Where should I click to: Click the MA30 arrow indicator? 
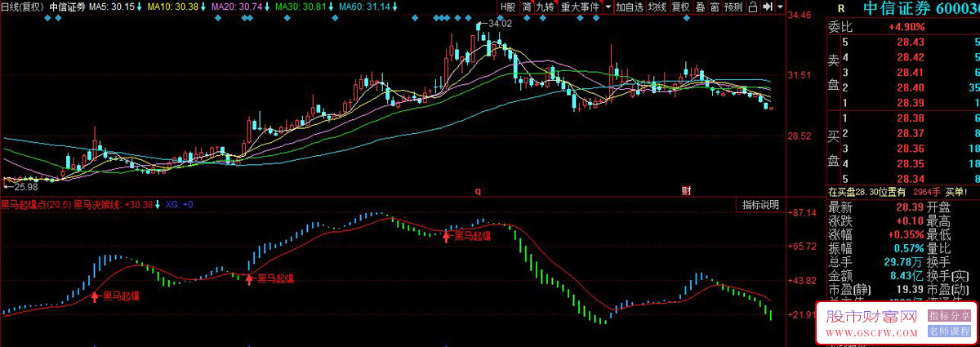331,7
